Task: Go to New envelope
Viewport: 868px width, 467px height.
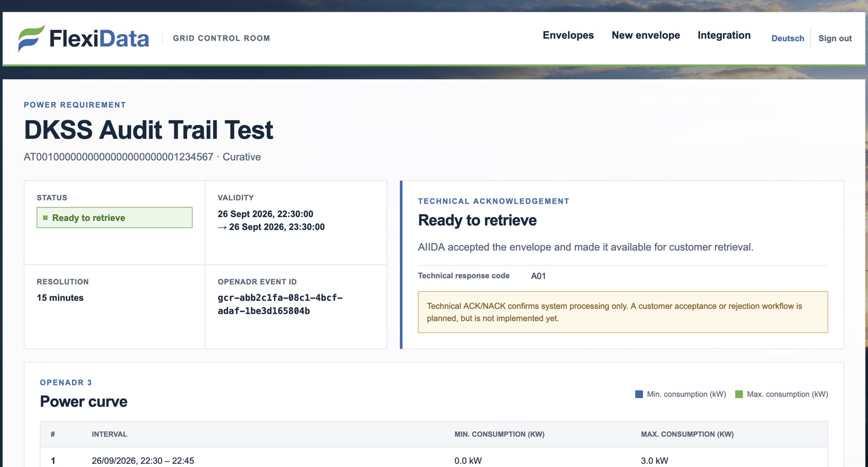Action: 646,35
